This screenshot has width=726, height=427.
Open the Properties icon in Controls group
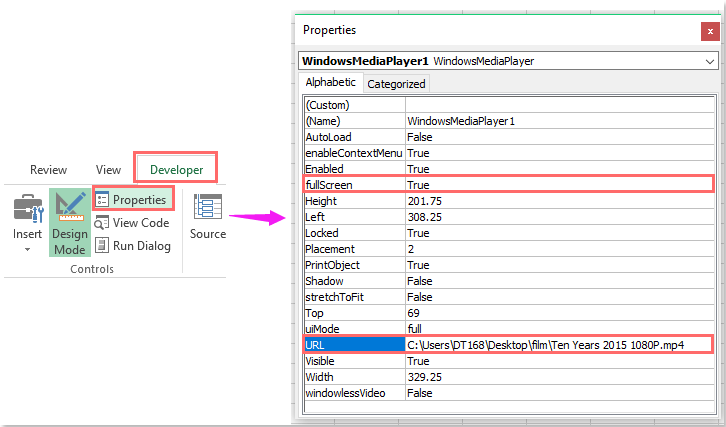click(102, 200)
